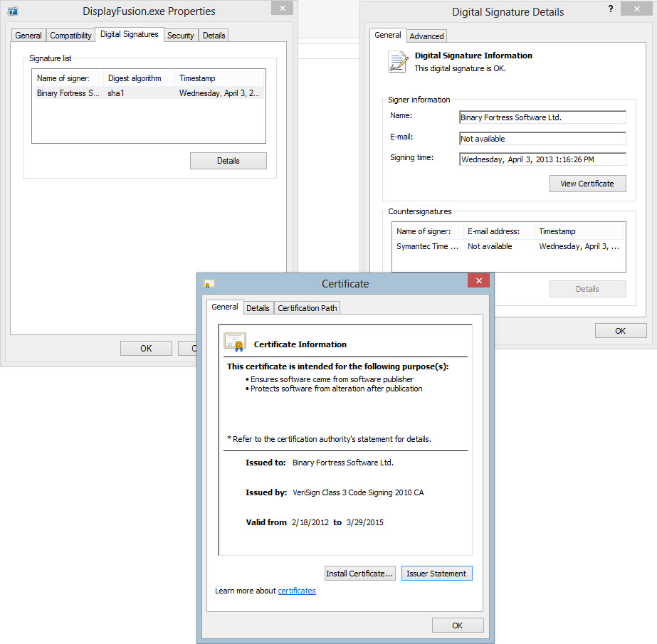Click the certificate ribbon icon beside Certificate Information
Screen dimensions: 657x644
pos(235,342)
